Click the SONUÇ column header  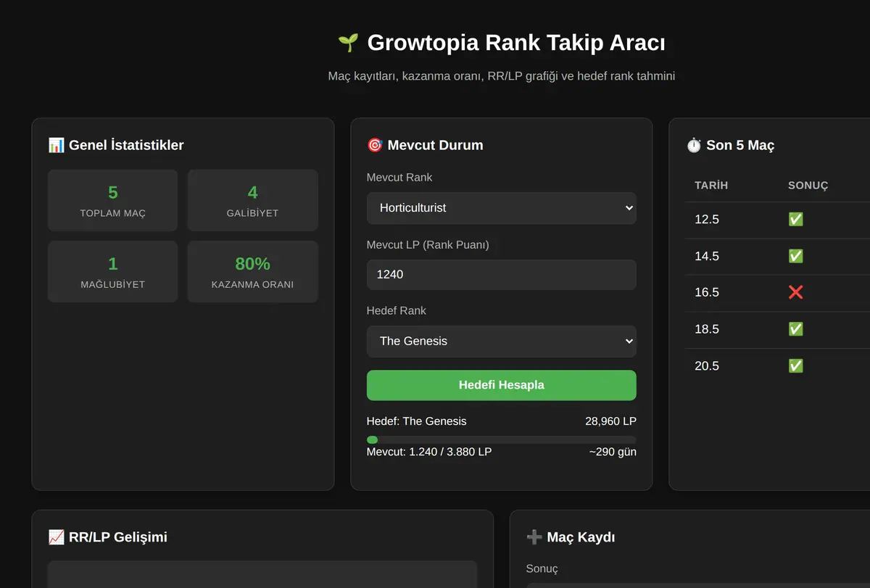click(808, 186)
